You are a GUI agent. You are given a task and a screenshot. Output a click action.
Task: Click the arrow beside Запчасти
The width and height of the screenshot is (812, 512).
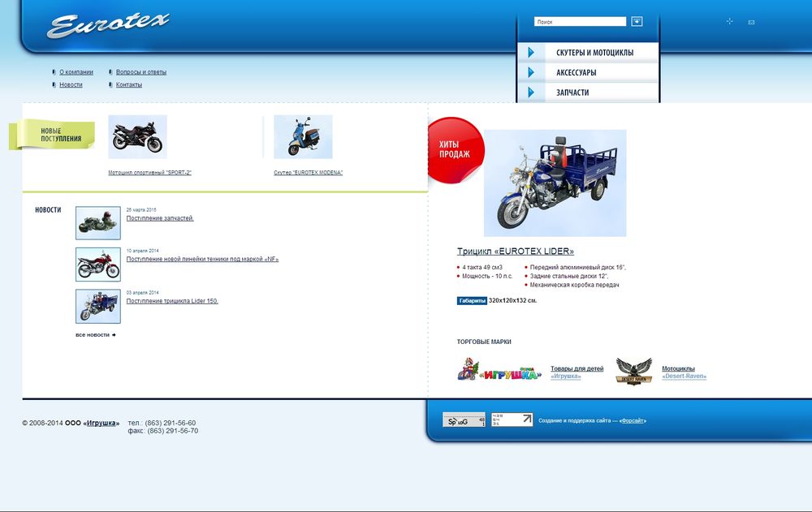click(531, 93)
